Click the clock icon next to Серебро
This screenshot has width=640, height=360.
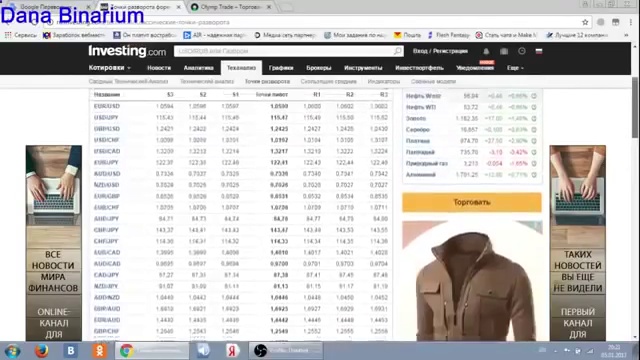point(534,130)
